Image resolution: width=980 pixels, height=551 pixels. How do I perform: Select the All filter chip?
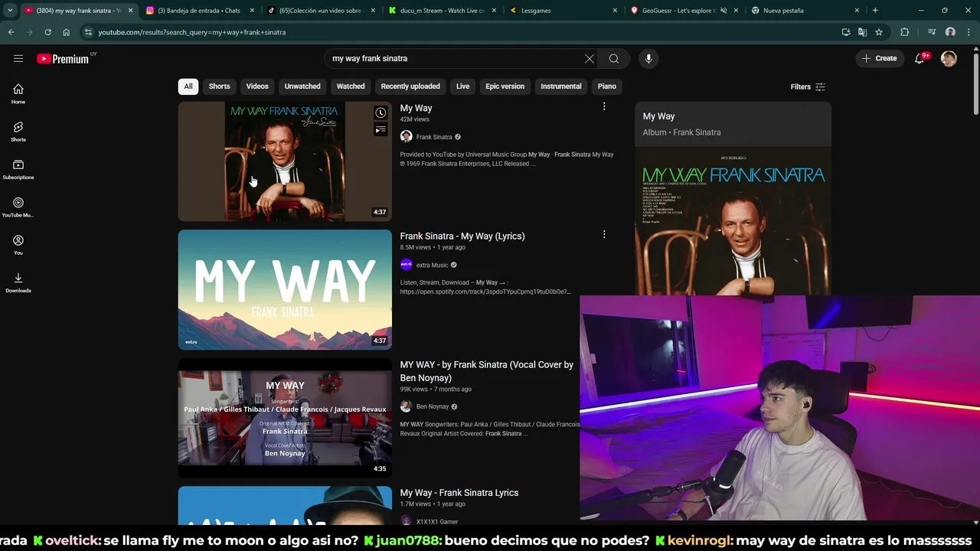[x=188, y=86]
